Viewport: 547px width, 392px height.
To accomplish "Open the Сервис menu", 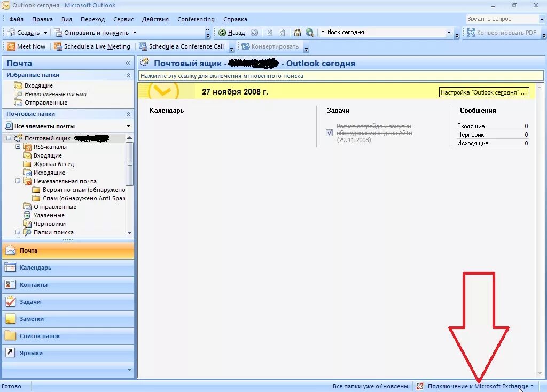I will tap(123, 19).
